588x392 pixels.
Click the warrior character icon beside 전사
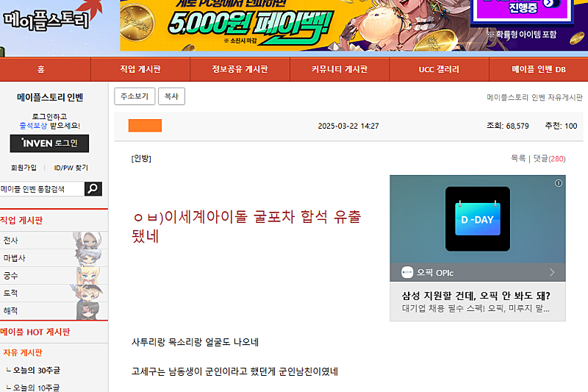click(x=87, y=240)
